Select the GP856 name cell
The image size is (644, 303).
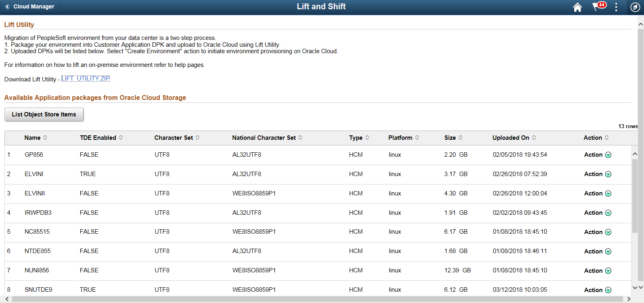coord(33,155)
